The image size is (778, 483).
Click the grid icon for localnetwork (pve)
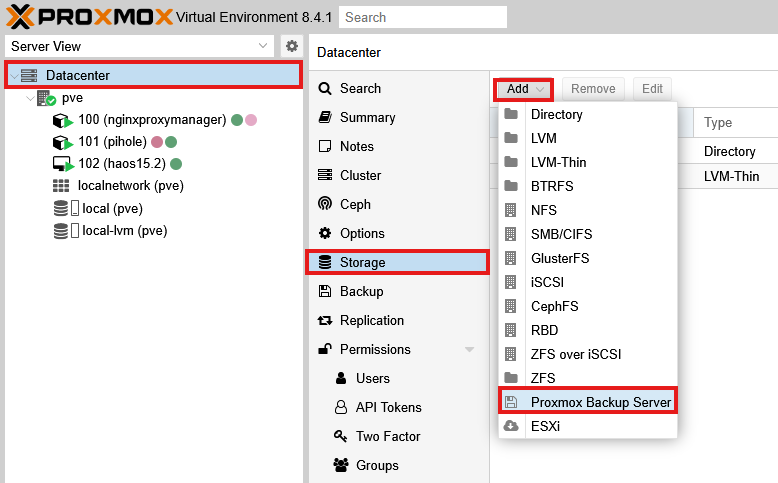pos(61,186)
